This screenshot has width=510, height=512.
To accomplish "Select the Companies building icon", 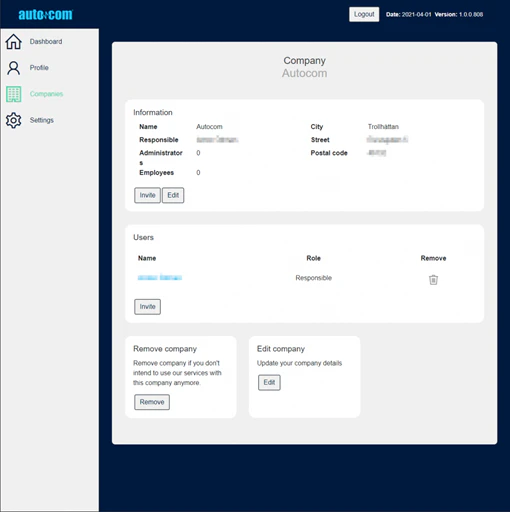I will 13,94.
